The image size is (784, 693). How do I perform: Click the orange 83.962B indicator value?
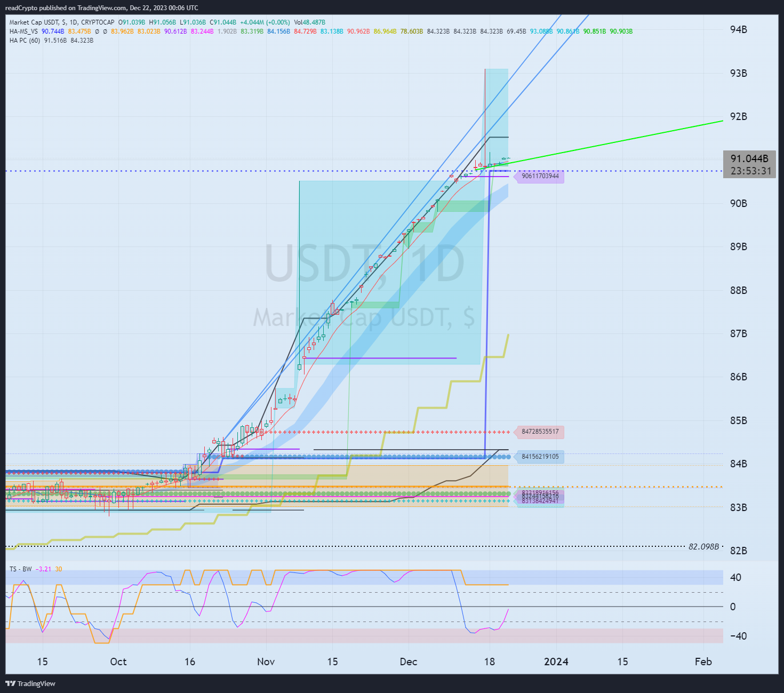[122, 31]
